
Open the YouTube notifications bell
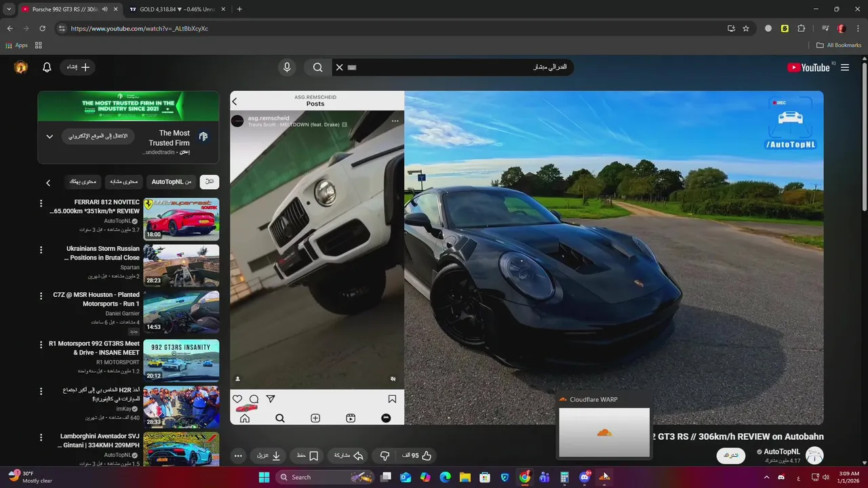47,67
